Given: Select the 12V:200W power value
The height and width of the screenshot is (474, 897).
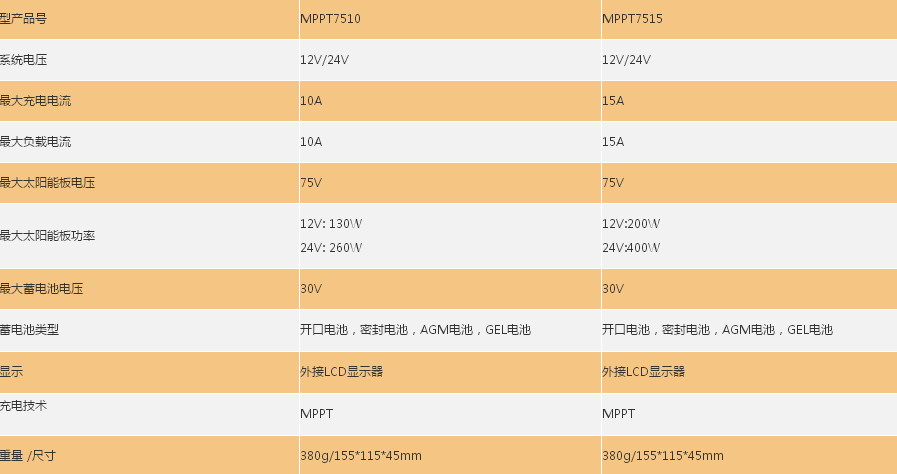Looking at the screenshot, I should (x=631, y=224).
